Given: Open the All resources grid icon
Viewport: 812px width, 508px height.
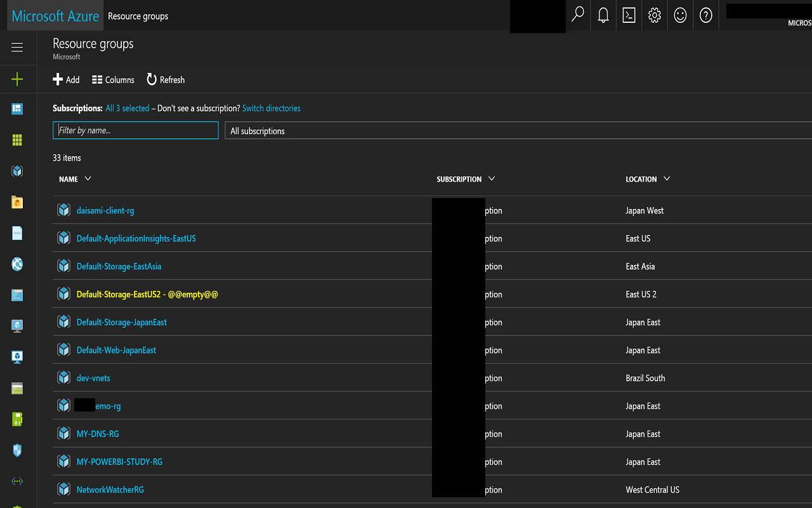Looking at the screenshot, I should [17, 140].
